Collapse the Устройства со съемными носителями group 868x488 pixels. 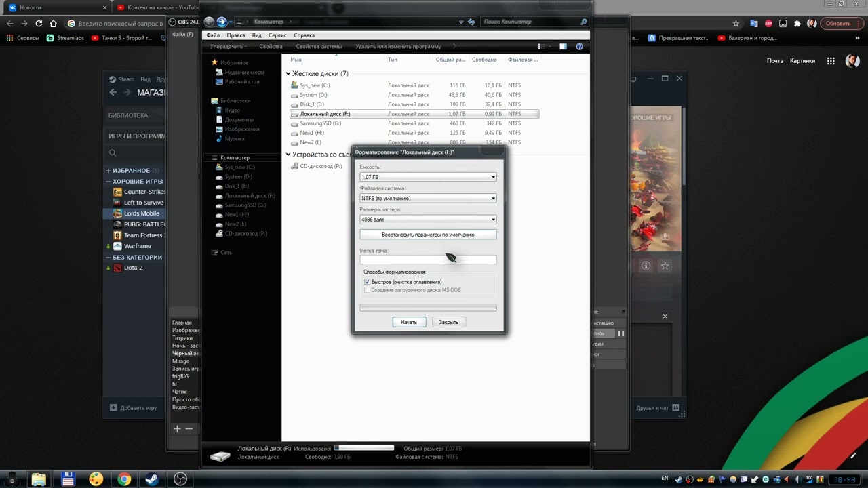point(288,155)
